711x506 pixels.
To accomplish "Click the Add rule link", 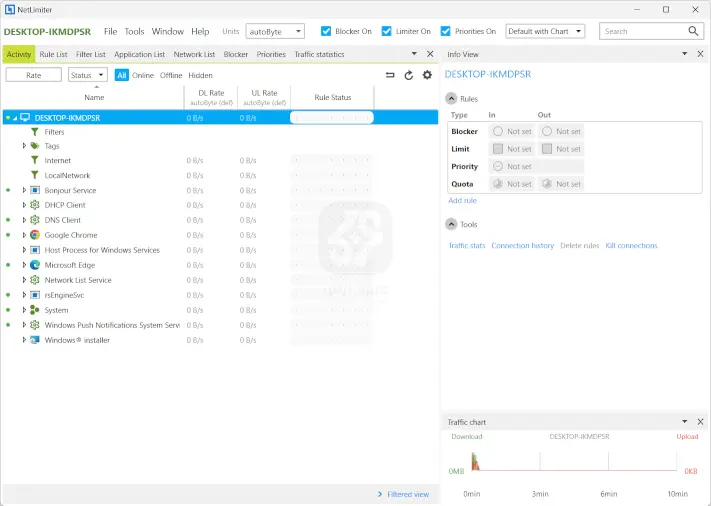I will click(x=462, y=200).
